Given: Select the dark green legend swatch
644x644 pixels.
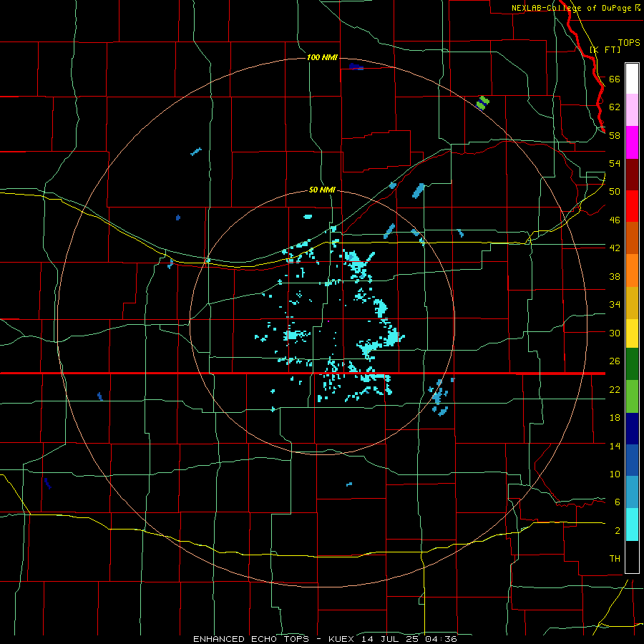Looking at the screenshot, I should pos(632,364).
